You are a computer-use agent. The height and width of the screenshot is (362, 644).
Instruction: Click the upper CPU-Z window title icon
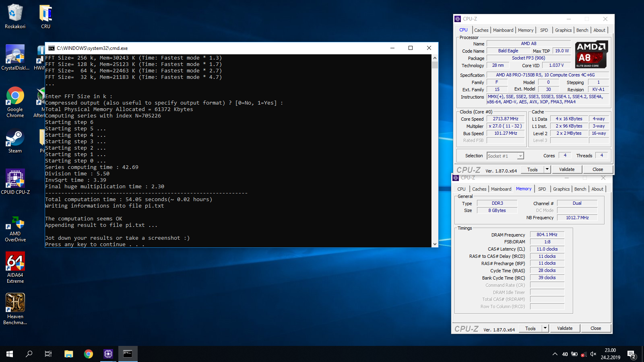[458, 19]
